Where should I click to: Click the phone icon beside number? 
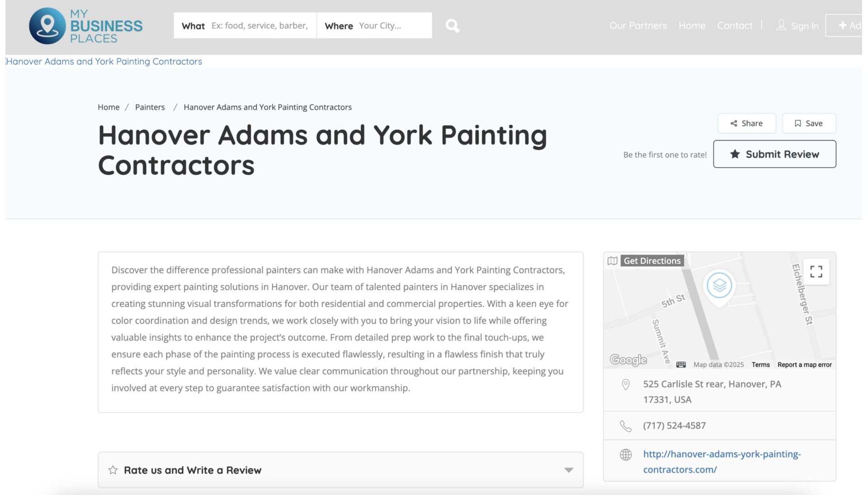626,426
